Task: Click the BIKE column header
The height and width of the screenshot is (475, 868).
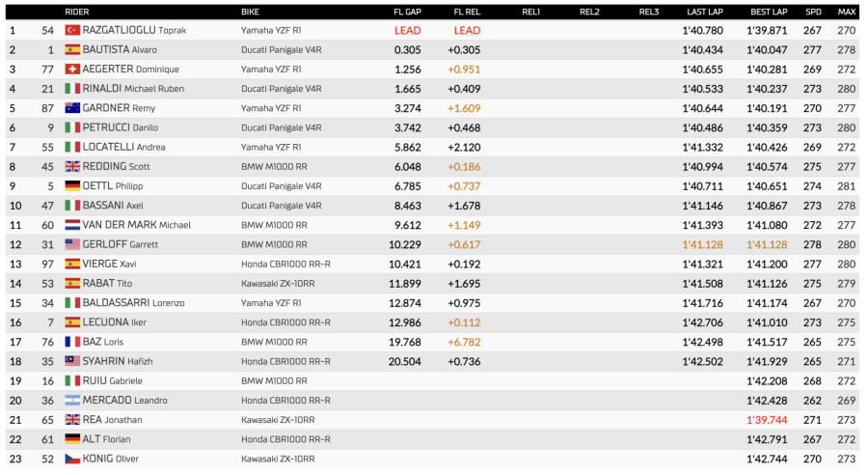Action: [250, 12]
